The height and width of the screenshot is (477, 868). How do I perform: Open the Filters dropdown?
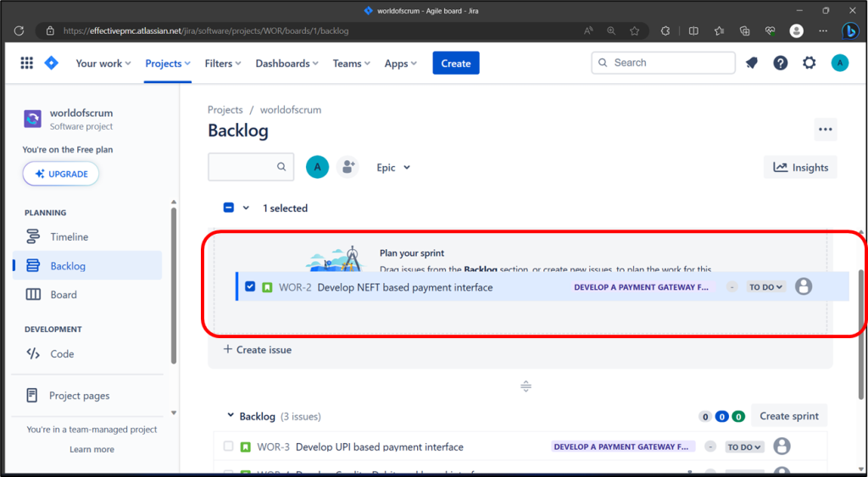pyautogui.click(x=223, y=64)
